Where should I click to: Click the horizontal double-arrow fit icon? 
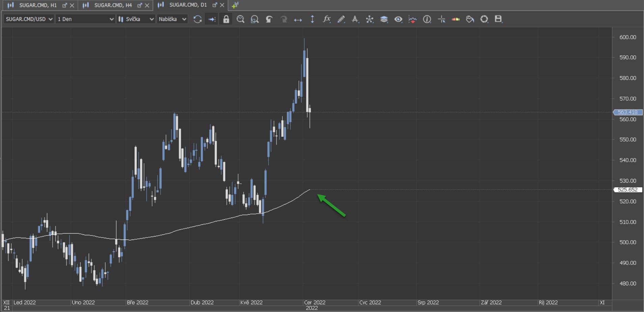coord(298,20)
